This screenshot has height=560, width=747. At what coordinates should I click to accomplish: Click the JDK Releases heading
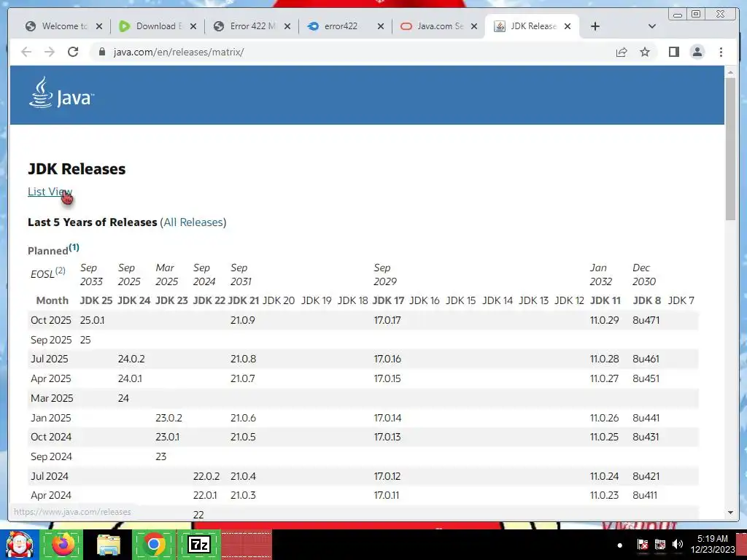pyautogui.click(x=77, y=169)
